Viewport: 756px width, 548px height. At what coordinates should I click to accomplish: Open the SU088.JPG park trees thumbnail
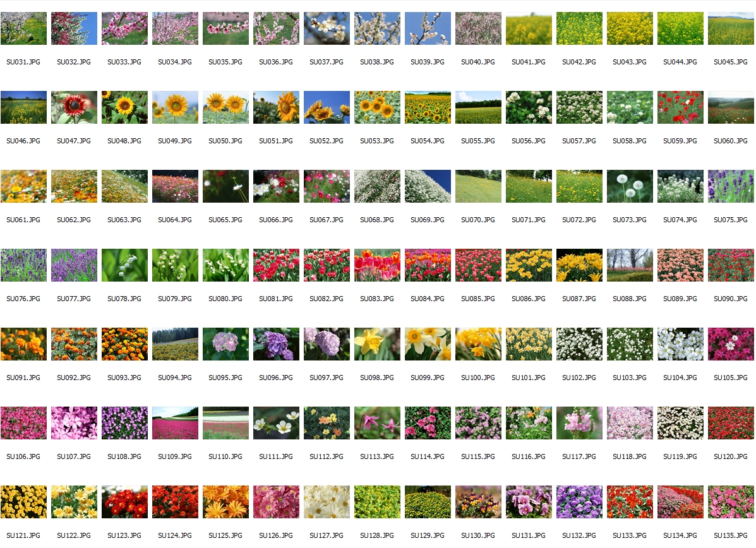click(630, 265)
